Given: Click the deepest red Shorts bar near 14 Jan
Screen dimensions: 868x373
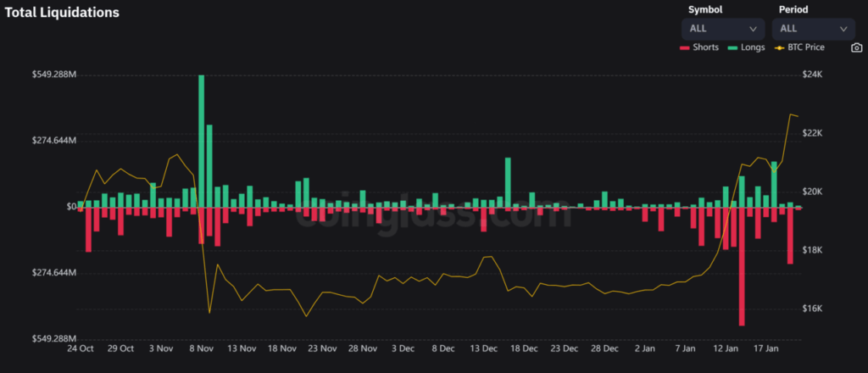Looking at the screenshot, I should 742,266.
